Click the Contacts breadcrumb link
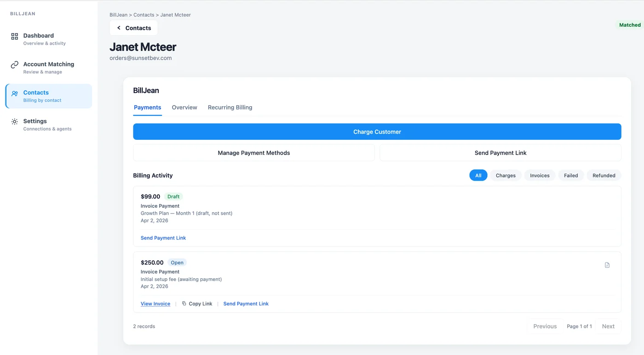The width and height of the screenshot is (644, 355). 144,15
